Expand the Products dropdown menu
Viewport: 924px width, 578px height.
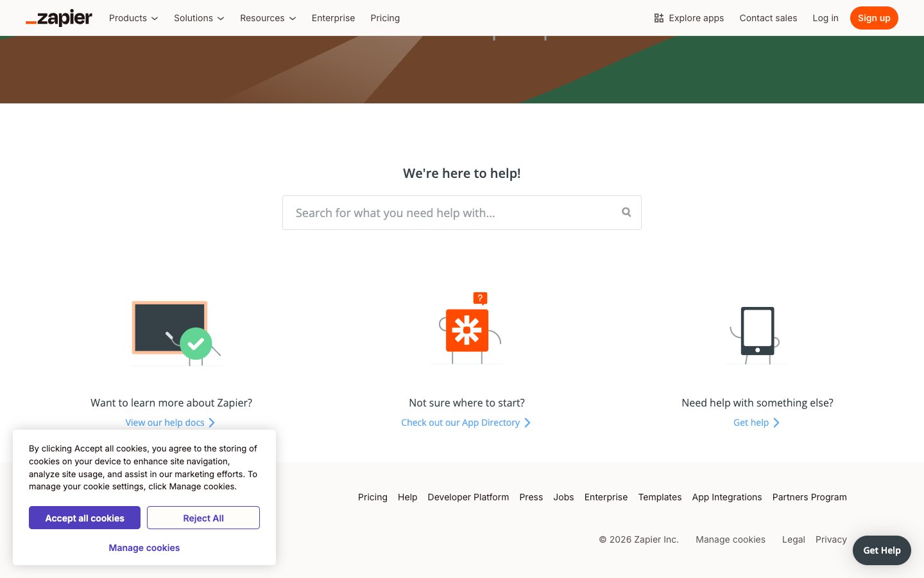coord(133,18)
